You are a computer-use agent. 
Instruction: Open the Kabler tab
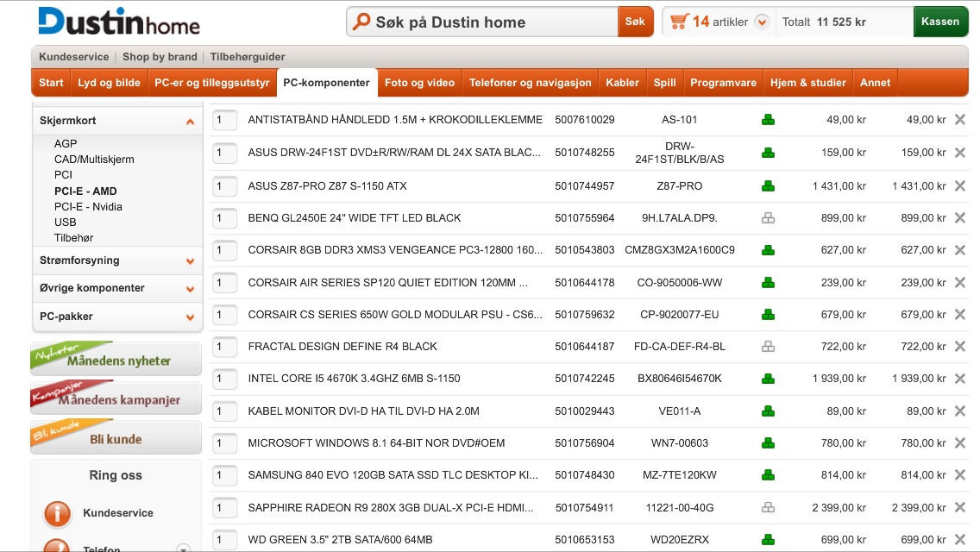[x=623, y=83]
